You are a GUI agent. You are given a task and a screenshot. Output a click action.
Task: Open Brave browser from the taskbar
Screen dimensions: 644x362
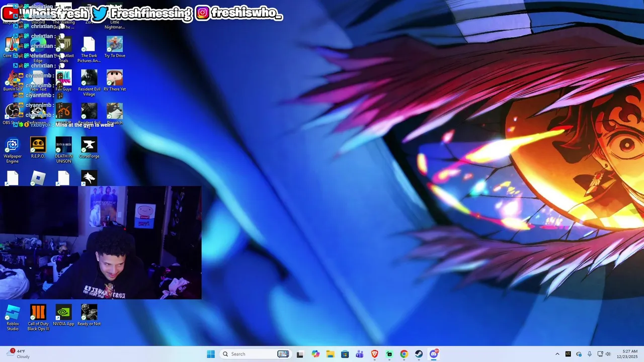[x=374, y=354]
